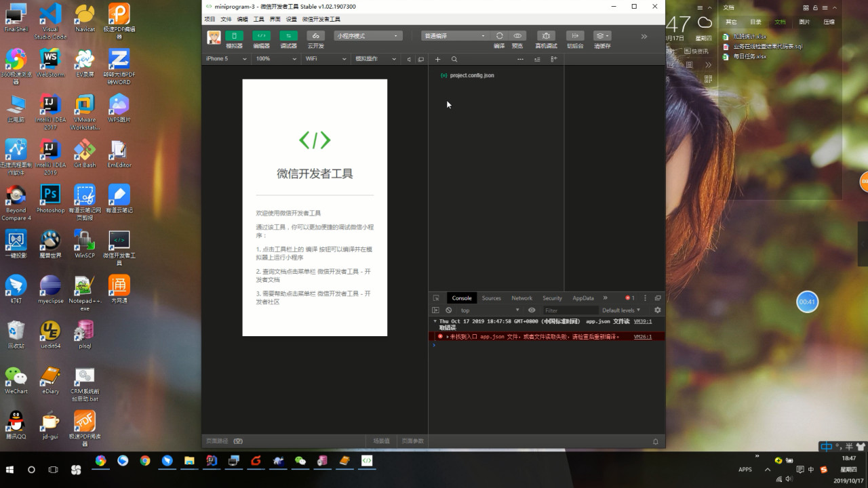Click the user avatar in the toolbar
868x488 pixels.
tap(214, 37)
